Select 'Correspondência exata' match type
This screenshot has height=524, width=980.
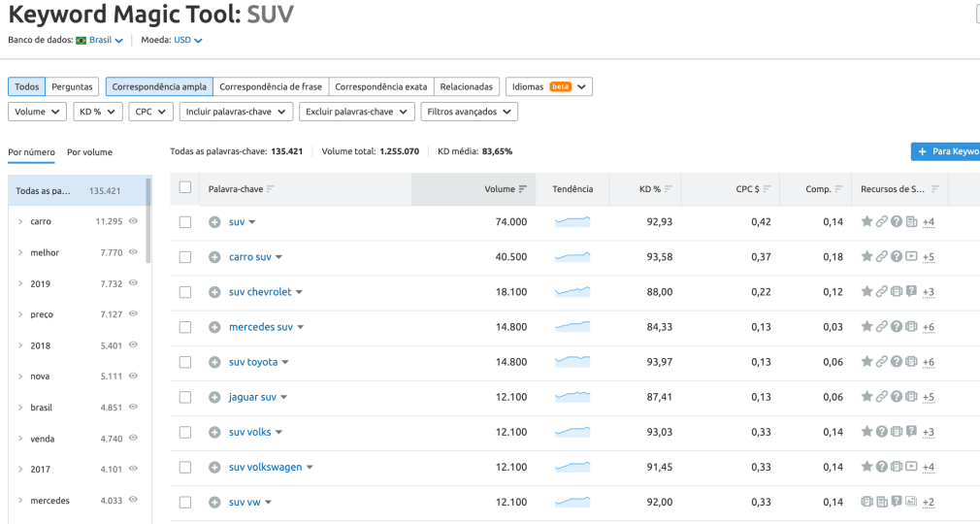380,87
